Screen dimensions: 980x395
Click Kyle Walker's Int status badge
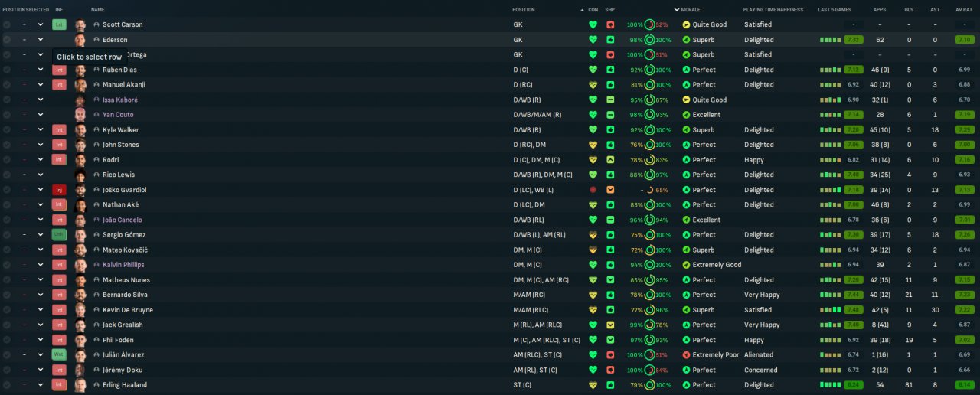[x=59, y=130]
